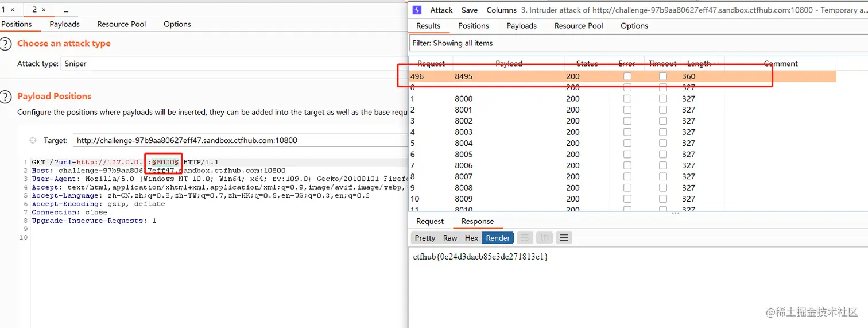Tick Error checkbox in payload 8000 row
Viewport: 868px width, 328px height.
click(627, 99)
